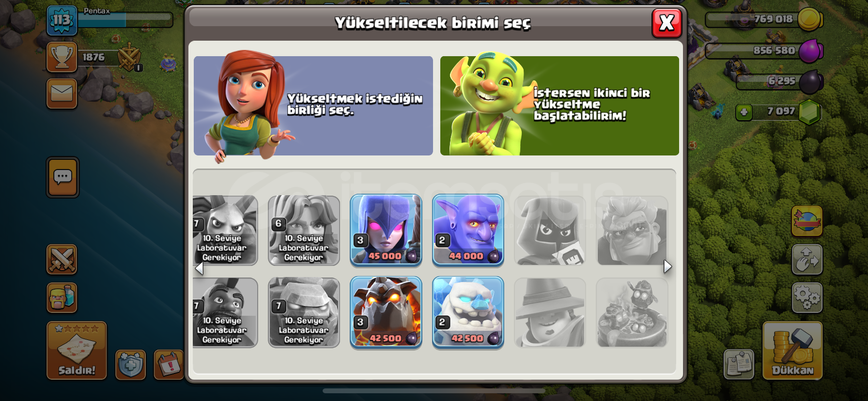Open the mail inbox icon
Viewport: 868px width, 401px height.
tap(62, 93)
